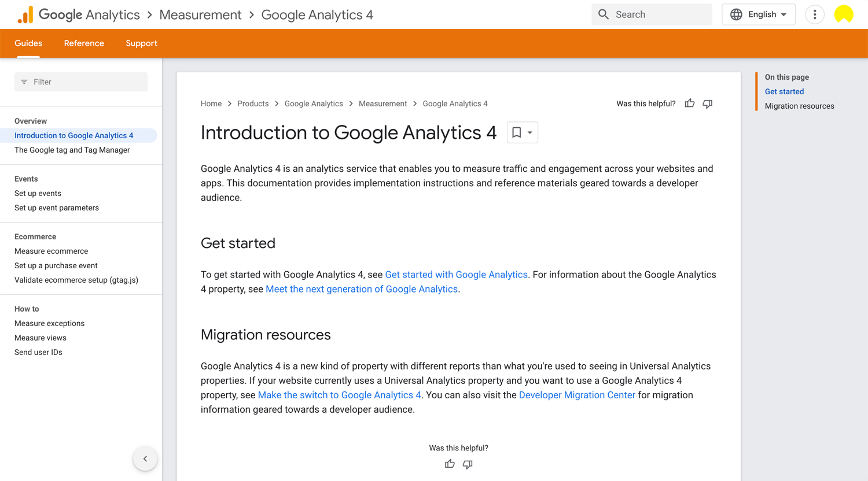The height and width of the screenshot is (481, 868).
Task: Open 'Validate ecommerce setup (gtag.js)' in sidebar
Action: click(x=76, y=280)
